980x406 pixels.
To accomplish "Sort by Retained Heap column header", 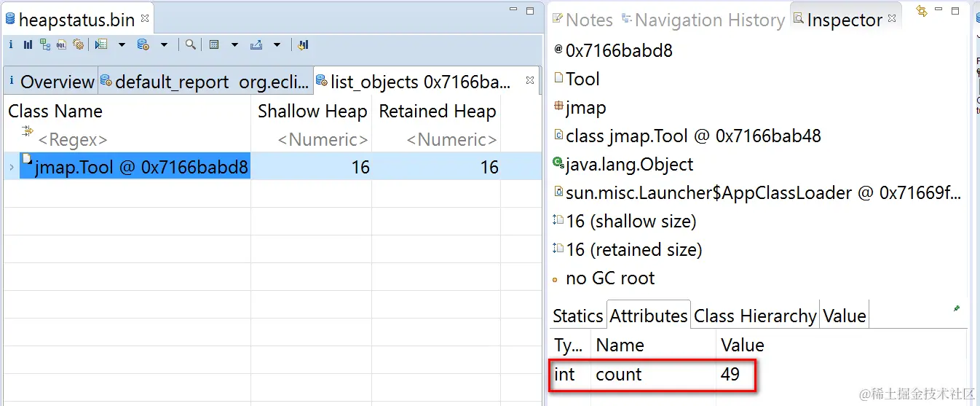I will (436, 112).
